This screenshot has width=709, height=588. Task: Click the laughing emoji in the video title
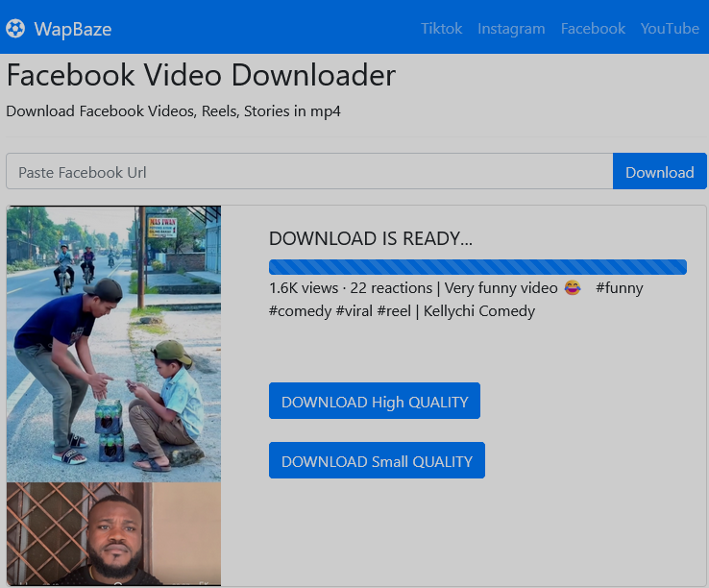573,287
